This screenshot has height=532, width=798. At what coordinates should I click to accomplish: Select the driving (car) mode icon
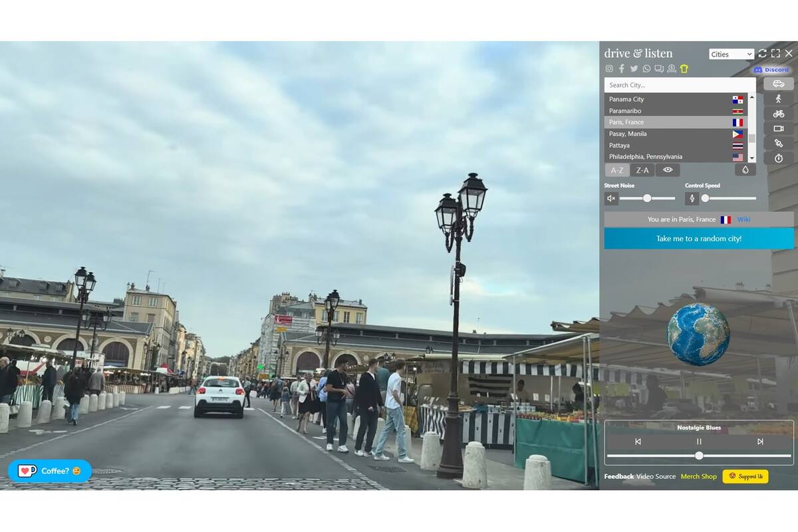point(778,84)
